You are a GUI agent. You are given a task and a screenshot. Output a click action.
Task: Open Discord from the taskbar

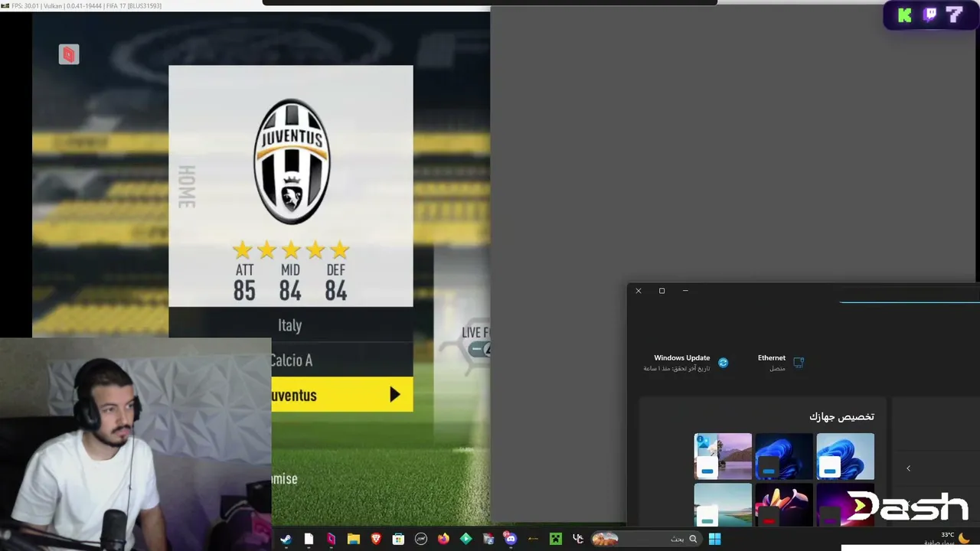511,539
